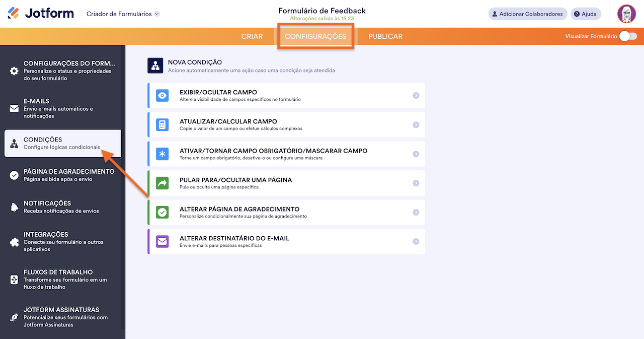
Task: Click the envelope icon for Alterar Destinatário do E-mail
Action: pos(162,241)
